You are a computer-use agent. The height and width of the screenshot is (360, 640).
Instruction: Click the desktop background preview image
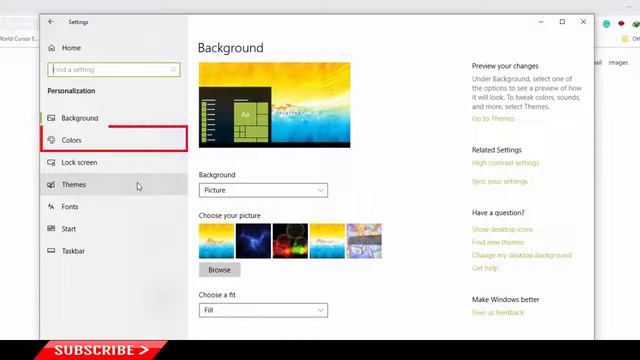click(275, 105)
